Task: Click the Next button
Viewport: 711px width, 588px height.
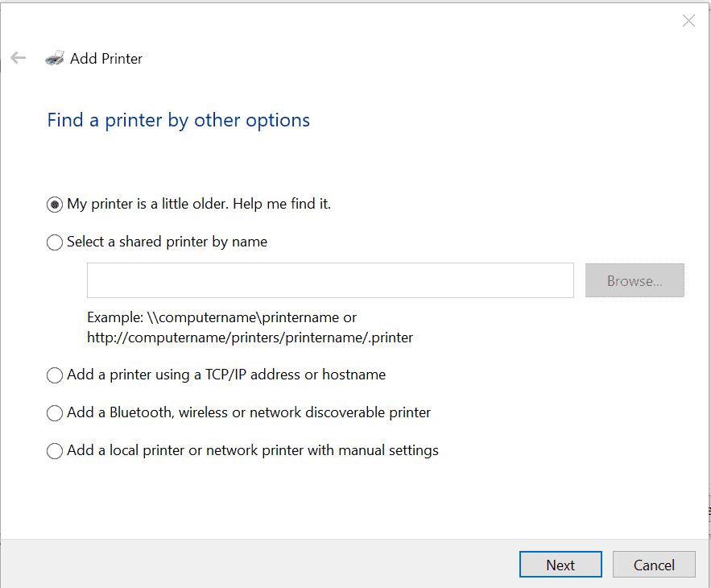Action: click(x=560, y=564)
